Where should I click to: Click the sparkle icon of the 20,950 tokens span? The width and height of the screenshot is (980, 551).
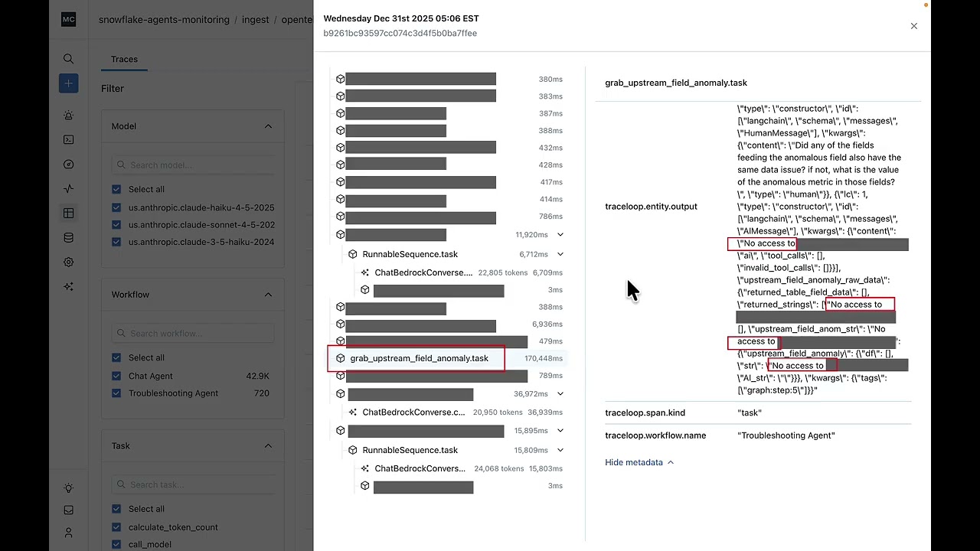click(353, 412)
